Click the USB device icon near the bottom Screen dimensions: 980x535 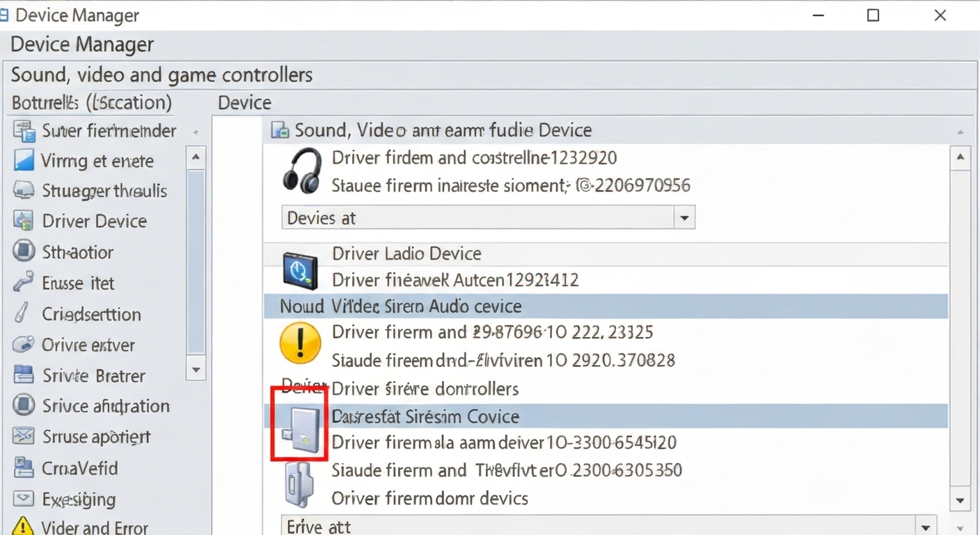299,483
